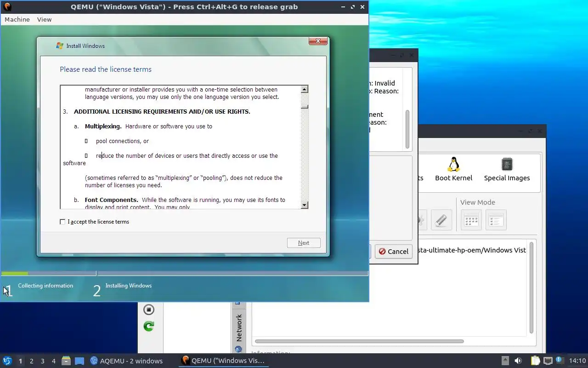The width and height of the screenshot is (588, 368).
Task: Click the bold 'Font Components.' term
Action: (x=112, y=200)
